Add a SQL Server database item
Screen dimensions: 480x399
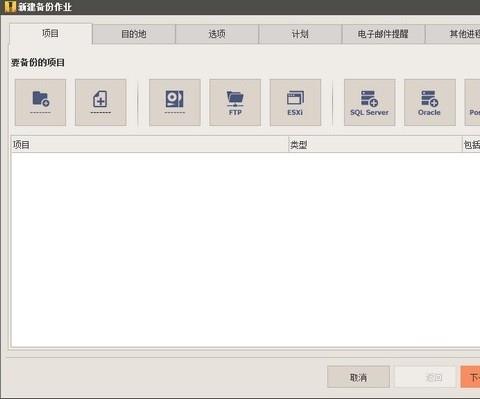click(x=369, y=102)
